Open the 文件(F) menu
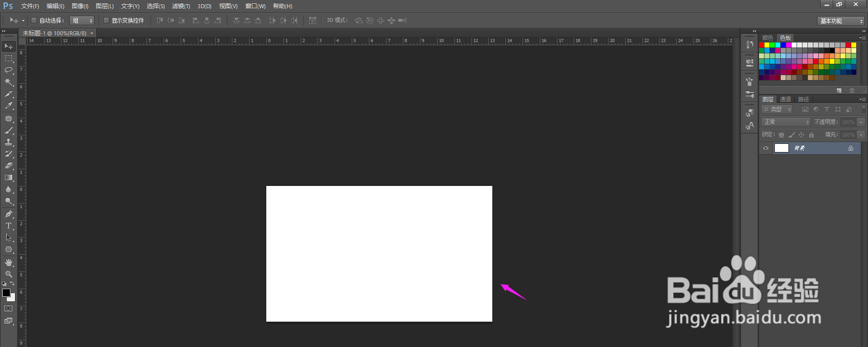This screenshot has width=868, height=347. (30, 6)
